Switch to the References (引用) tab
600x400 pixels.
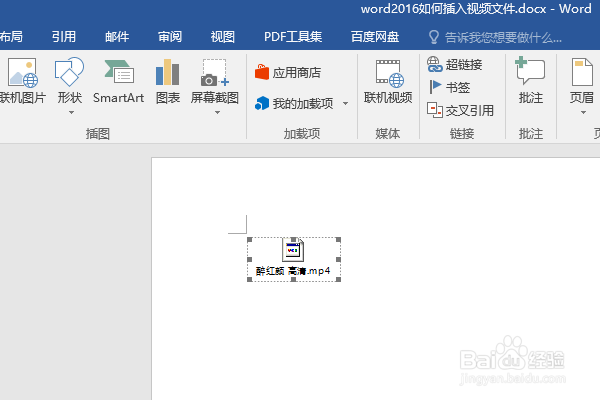[x=64, y=37]
